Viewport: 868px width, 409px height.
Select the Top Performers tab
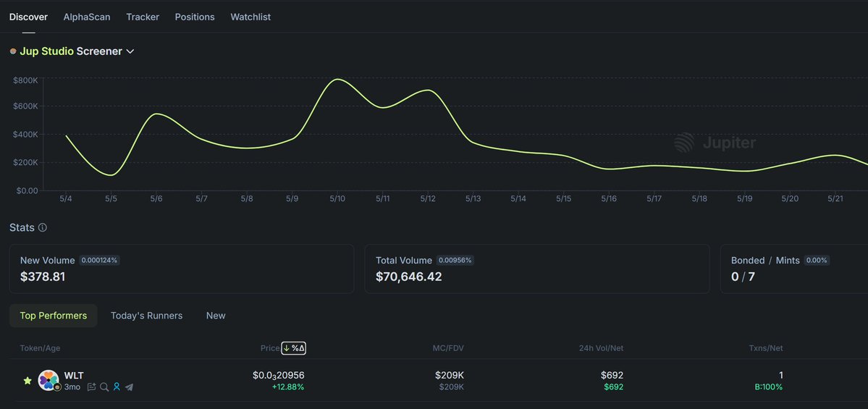tap(54, 316)
